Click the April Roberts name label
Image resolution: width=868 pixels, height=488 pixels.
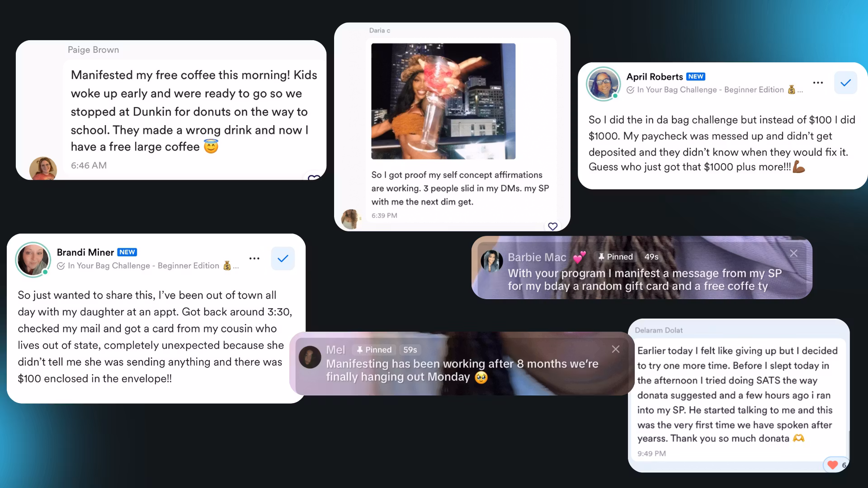coord(654,77)
